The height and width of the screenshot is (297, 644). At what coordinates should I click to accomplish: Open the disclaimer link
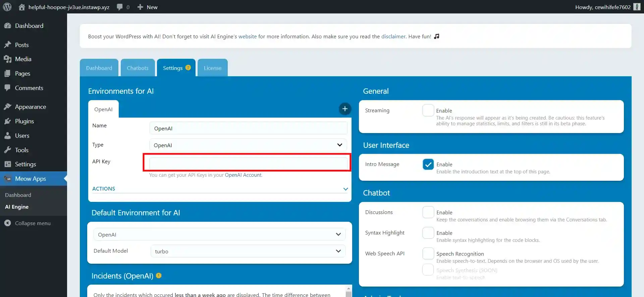(x=393, y=36)
